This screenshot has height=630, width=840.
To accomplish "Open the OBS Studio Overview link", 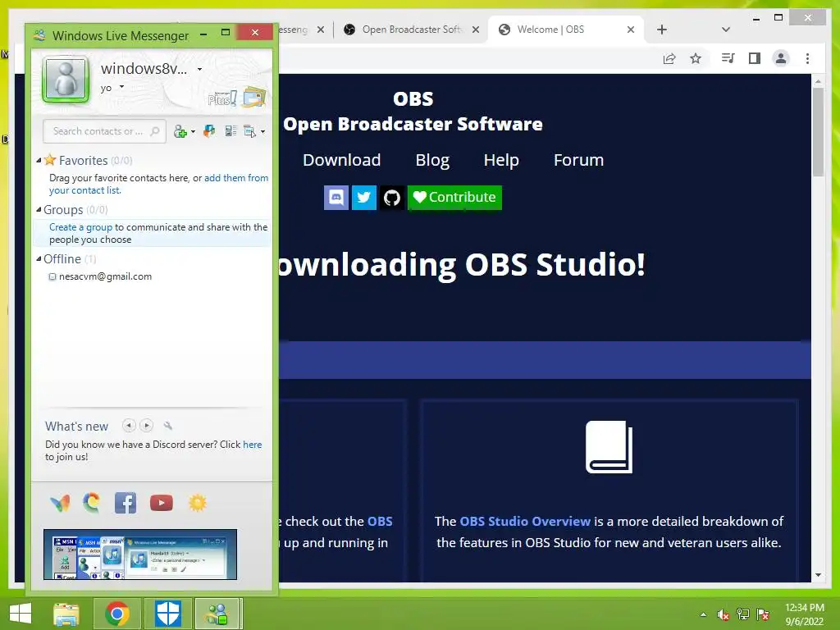I will 525,521.
